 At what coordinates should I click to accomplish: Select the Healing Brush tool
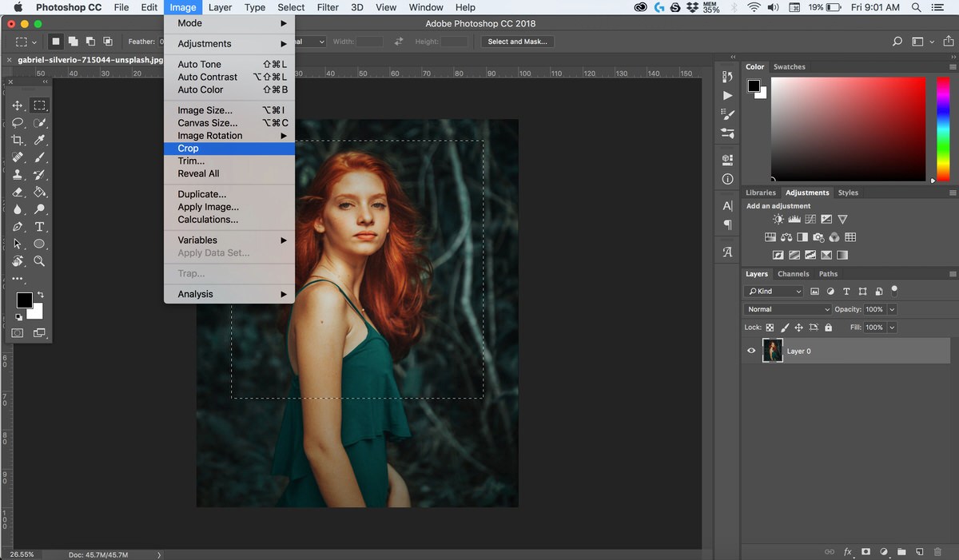17,157
